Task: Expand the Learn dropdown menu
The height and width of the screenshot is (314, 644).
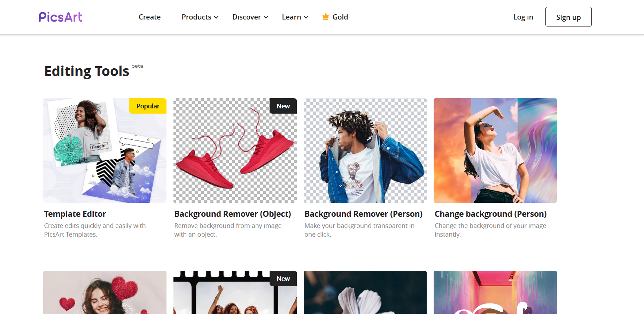Action: pos(295,17)
